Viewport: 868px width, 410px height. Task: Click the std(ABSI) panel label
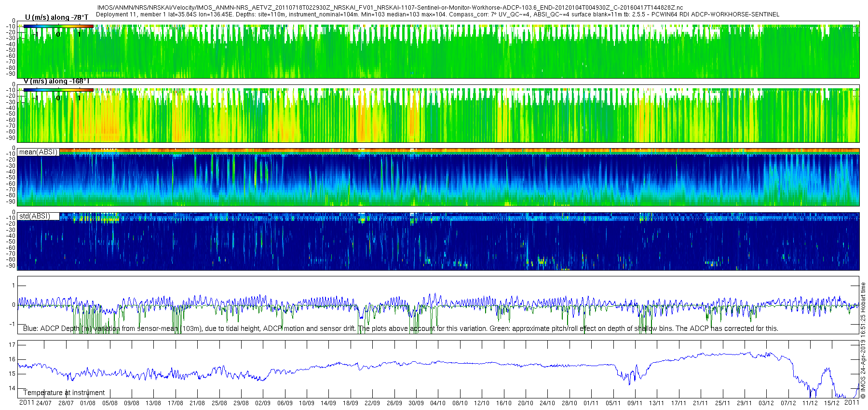pos(34,216)
